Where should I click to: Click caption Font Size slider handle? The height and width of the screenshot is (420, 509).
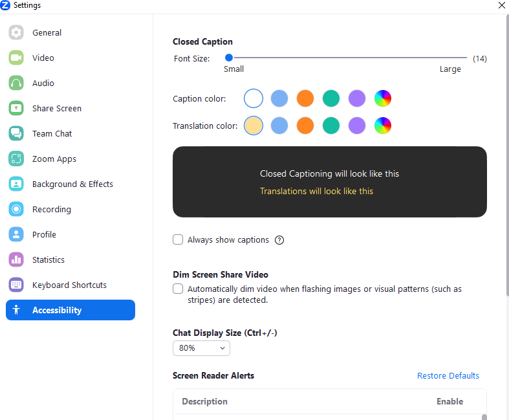click(x=229, y=58)
